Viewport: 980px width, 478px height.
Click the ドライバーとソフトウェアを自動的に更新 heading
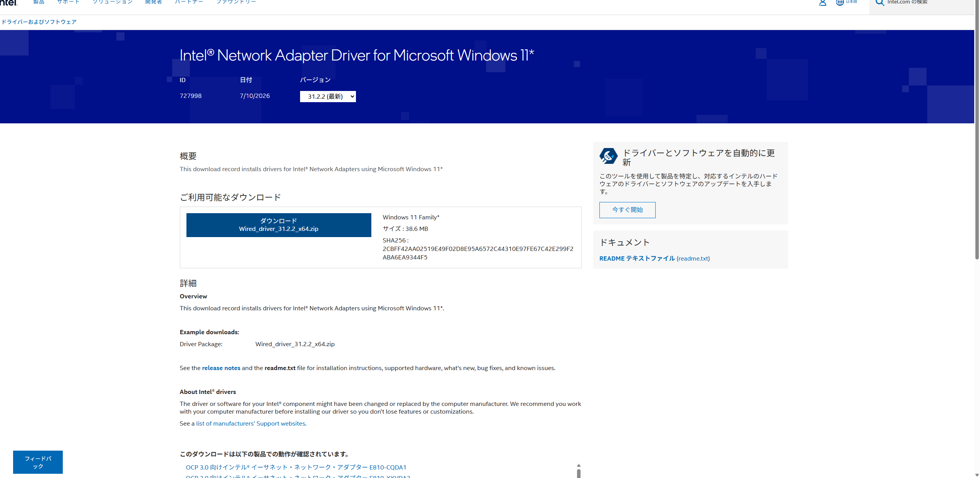[x=699, y=158]
